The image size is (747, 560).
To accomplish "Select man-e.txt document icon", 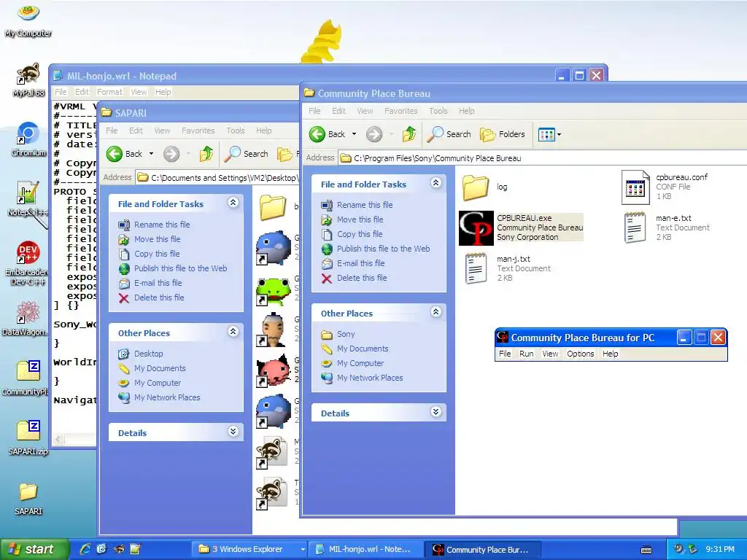I will tap(635, 227).
